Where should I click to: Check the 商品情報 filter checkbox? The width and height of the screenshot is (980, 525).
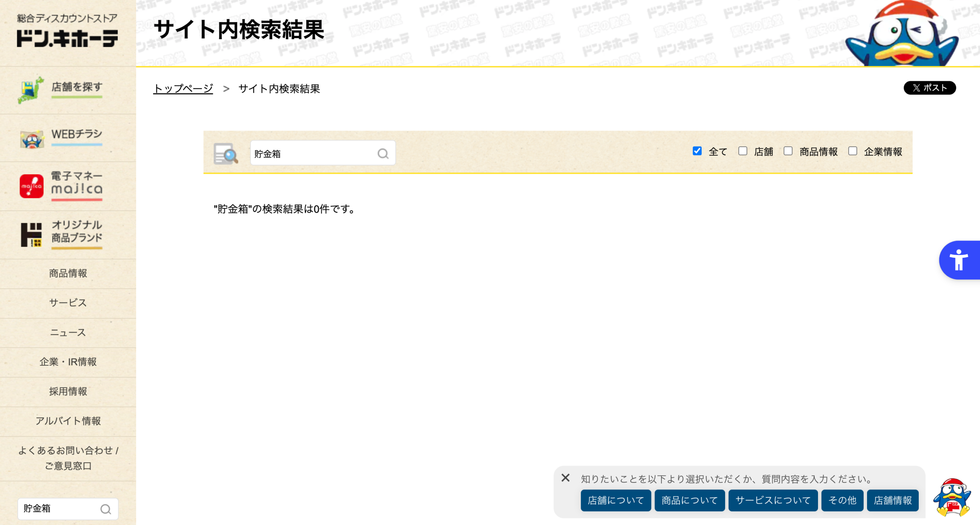[788, 151]
